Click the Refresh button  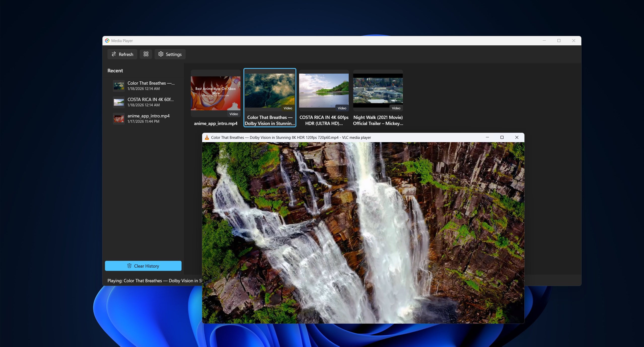click(122, 54)
